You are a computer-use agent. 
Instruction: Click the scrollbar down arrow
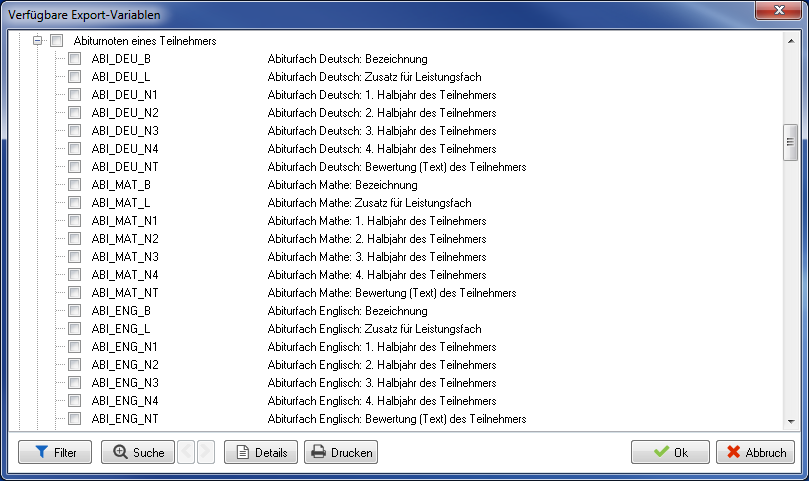[x=790, y=422]
